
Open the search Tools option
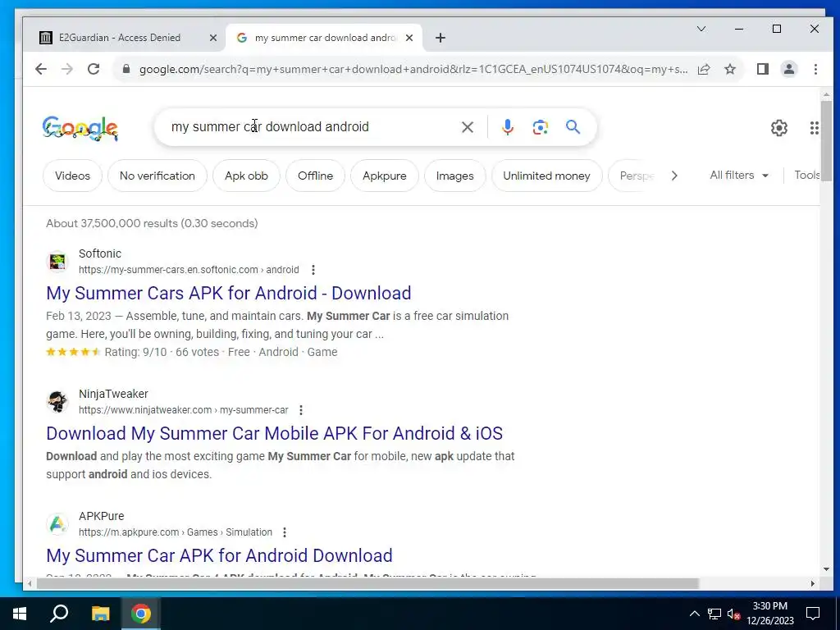pyautogui.click(x=807, y=176)
